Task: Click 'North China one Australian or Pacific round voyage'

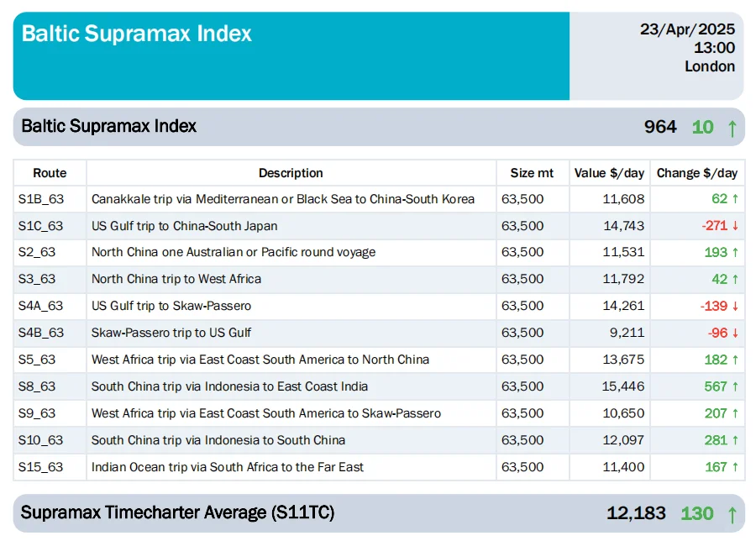Action: click(x=234, y=252)
